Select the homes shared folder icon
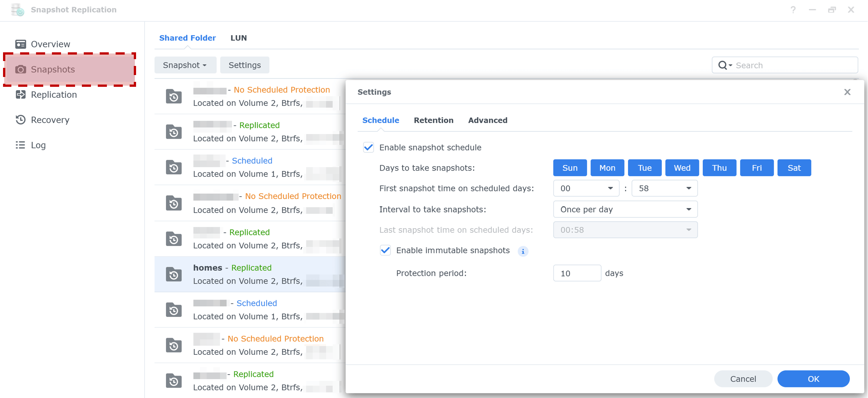The width and height of the screenshot is (868, 398). (x=174, y=274)
